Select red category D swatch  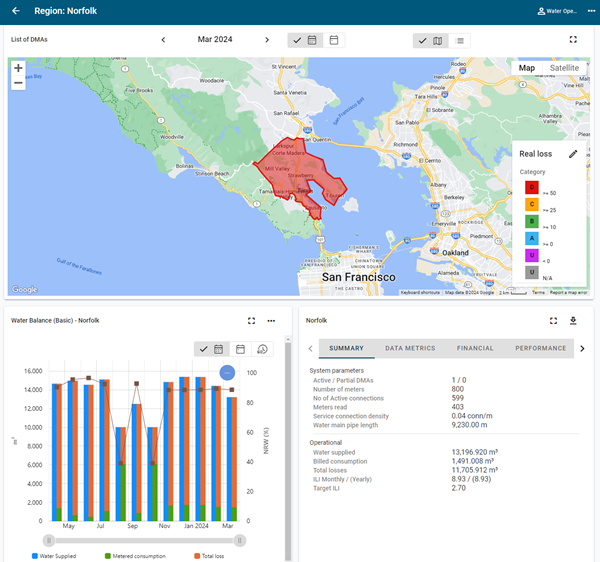point(532,187)
